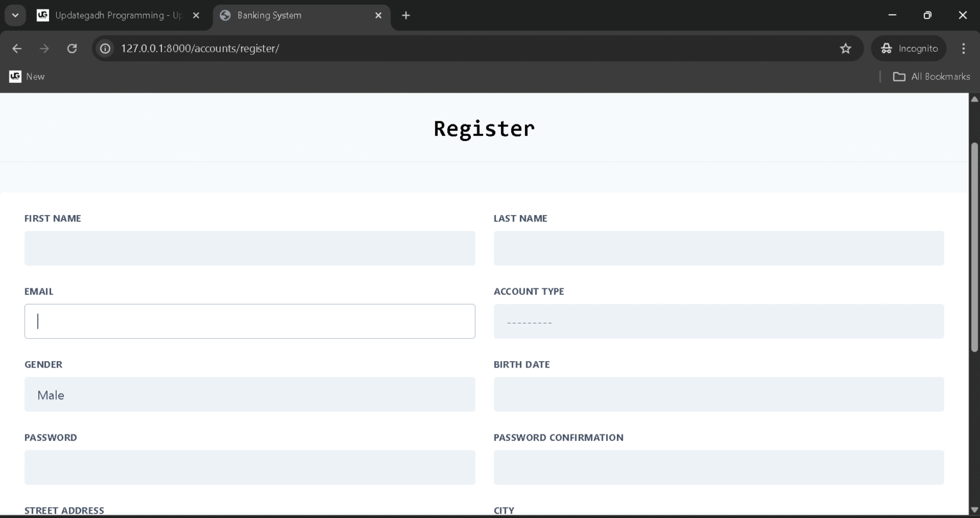Bookmark this page with star icon

pos(845,48)
